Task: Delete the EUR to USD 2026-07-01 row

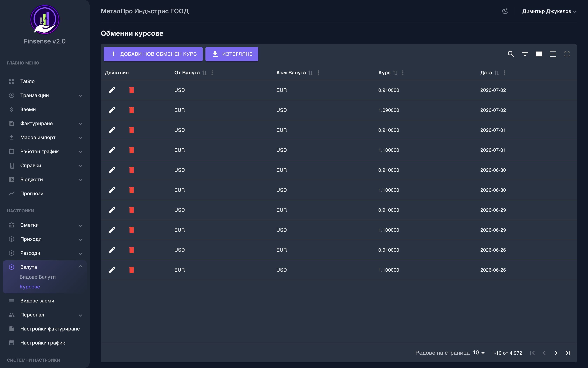Action: (x=131, y=150)
